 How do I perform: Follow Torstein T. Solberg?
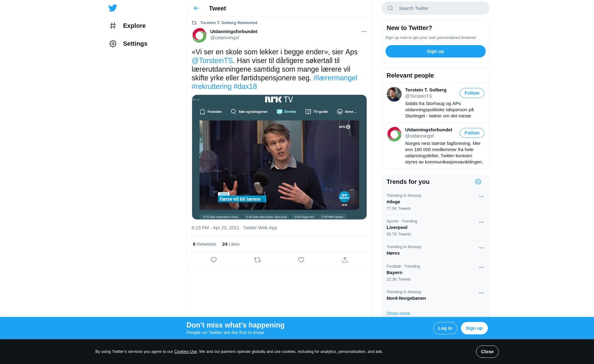click(x=472, y=93)
